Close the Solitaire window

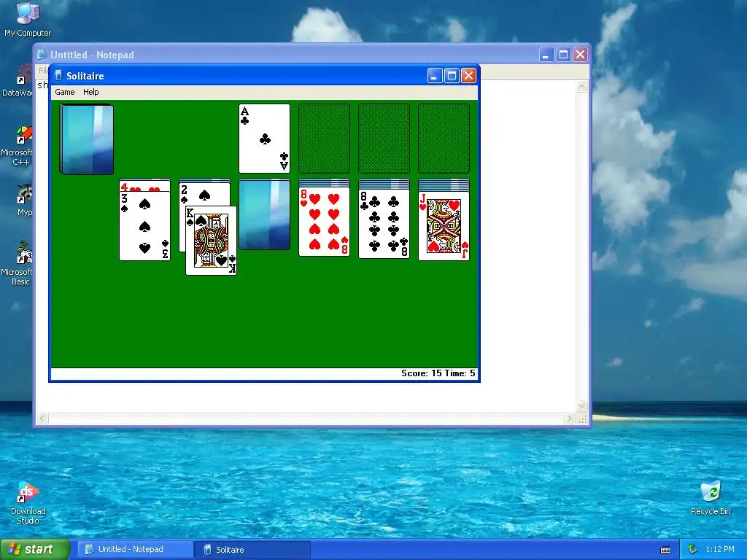[x=469, y=76]
